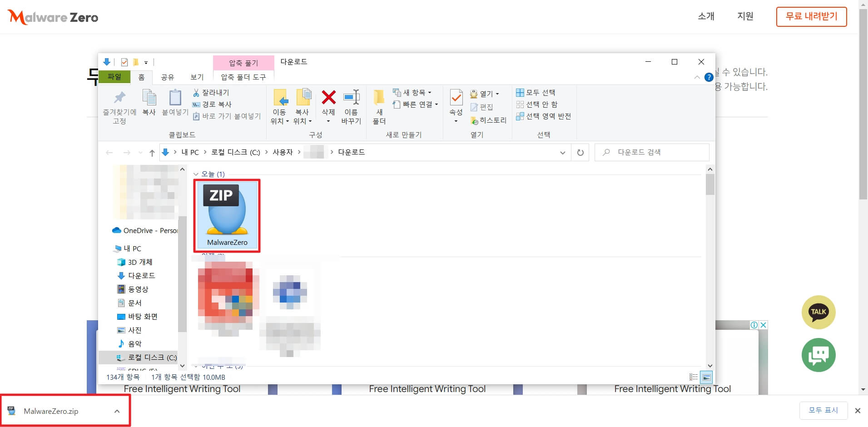Click 로컬 디스크 (C:) in address path
Viewport: 868px width, 427px height.
tap(236, 152)
